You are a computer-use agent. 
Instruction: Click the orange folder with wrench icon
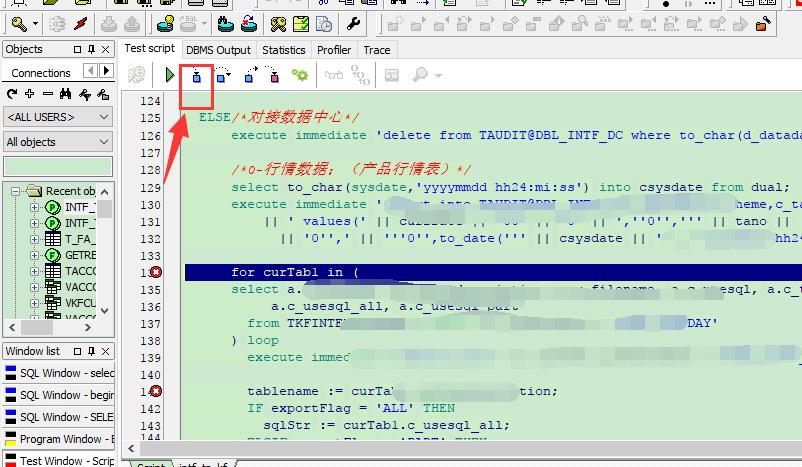click(x=763, y=24)
